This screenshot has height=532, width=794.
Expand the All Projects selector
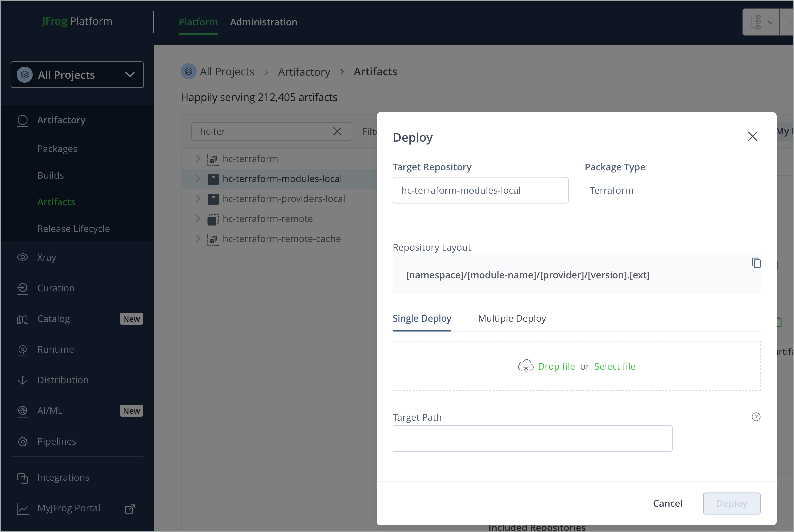(x=130, y=75)
